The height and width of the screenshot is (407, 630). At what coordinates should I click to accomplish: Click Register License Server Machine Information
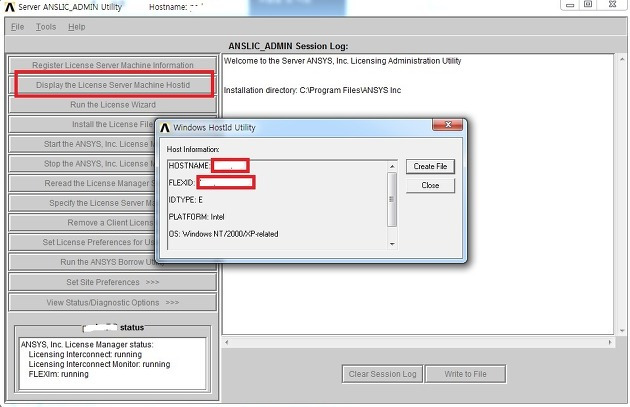point(112,65)
